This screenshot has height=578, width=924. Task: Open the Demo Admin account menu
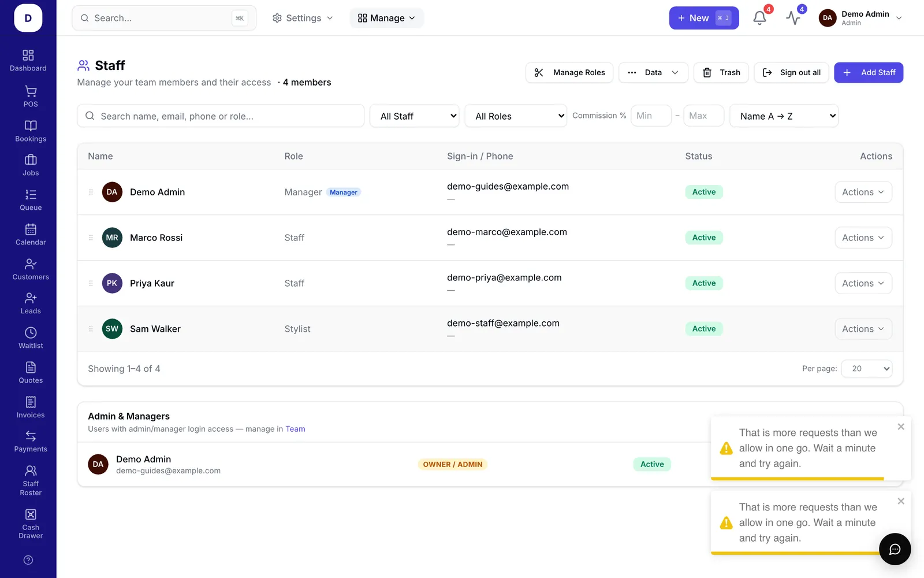860,18
